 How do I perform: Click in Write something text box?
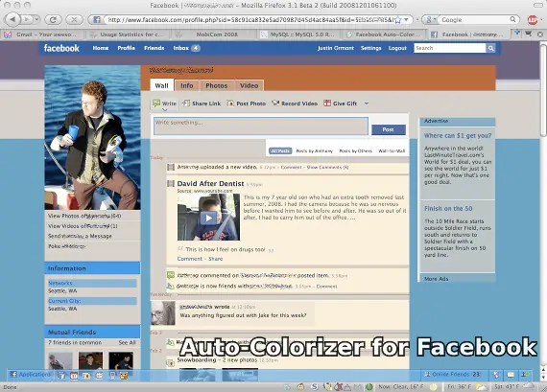[261, 127]
